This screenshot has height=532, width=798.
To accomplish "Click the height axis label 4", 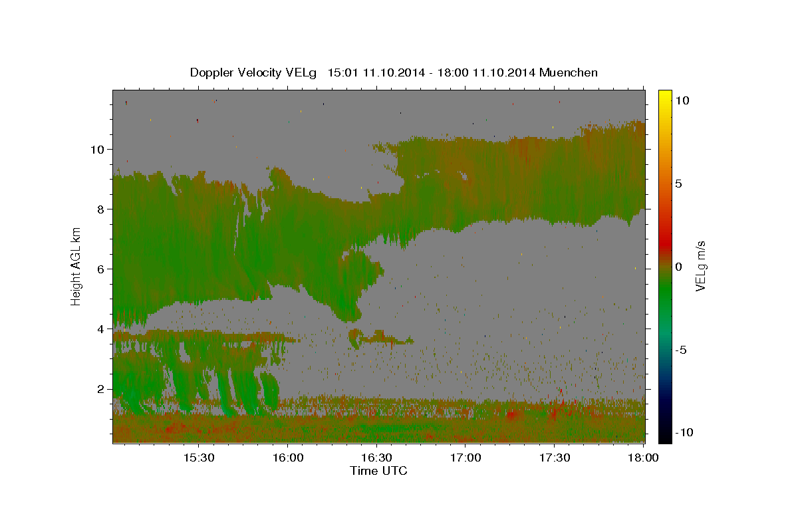I will pyautogui.click(x=101, y=329).
